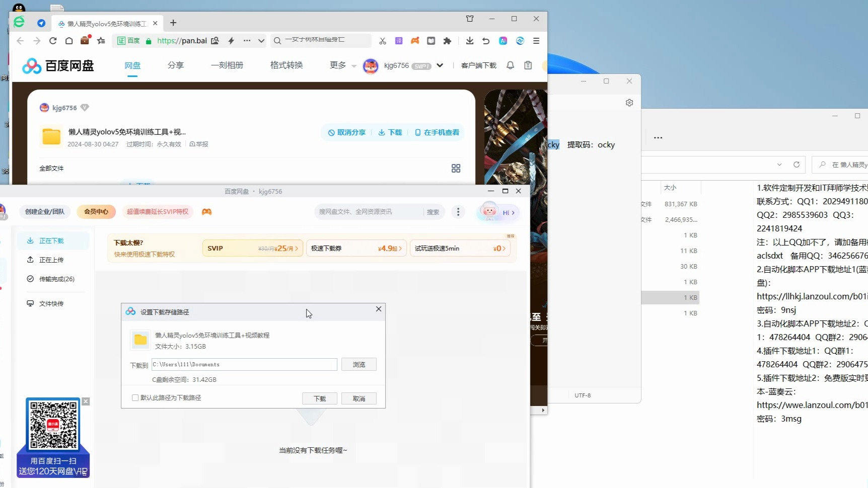Open a new browser tab

tap(173, 23)
